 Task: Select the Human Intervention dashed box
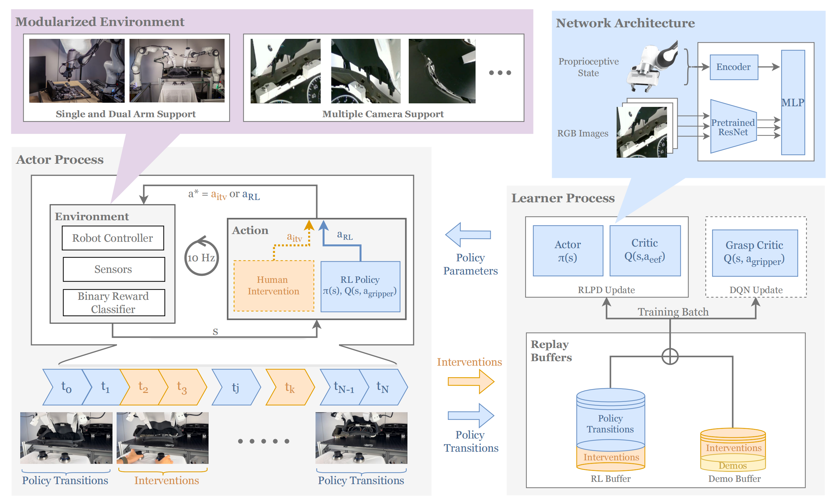click(273, 286)
